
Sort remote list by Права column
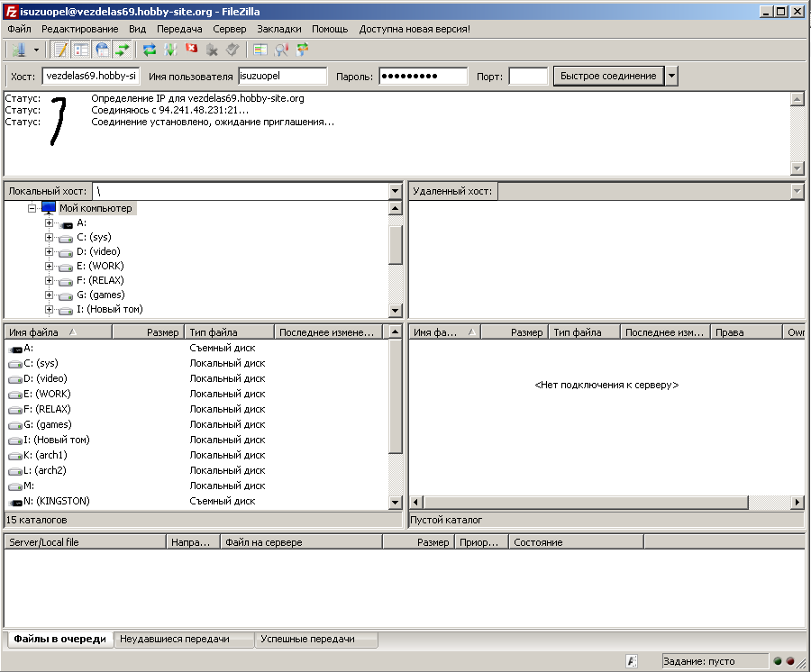[x=746, y=332]
